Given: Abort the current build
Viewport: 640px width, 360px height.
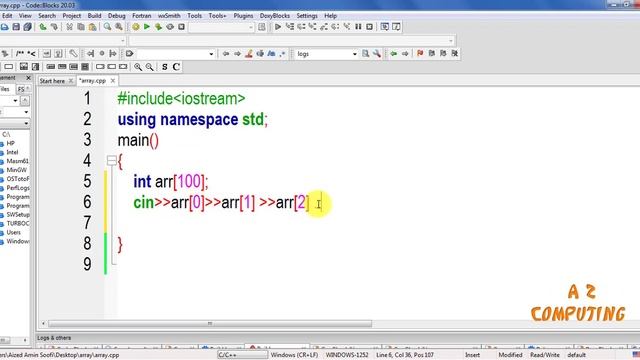Looking at the screenshot, I should click(x=181, y=27).
